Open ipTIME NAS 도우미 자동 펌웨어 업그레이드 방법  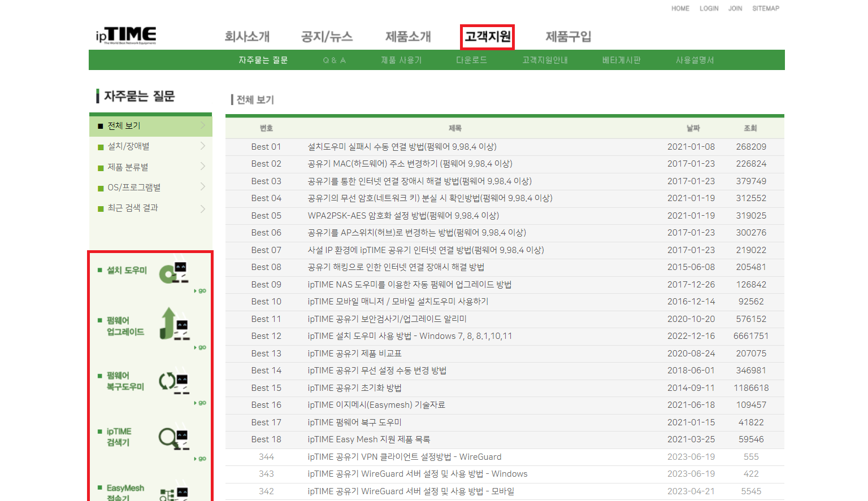[409, 285]
